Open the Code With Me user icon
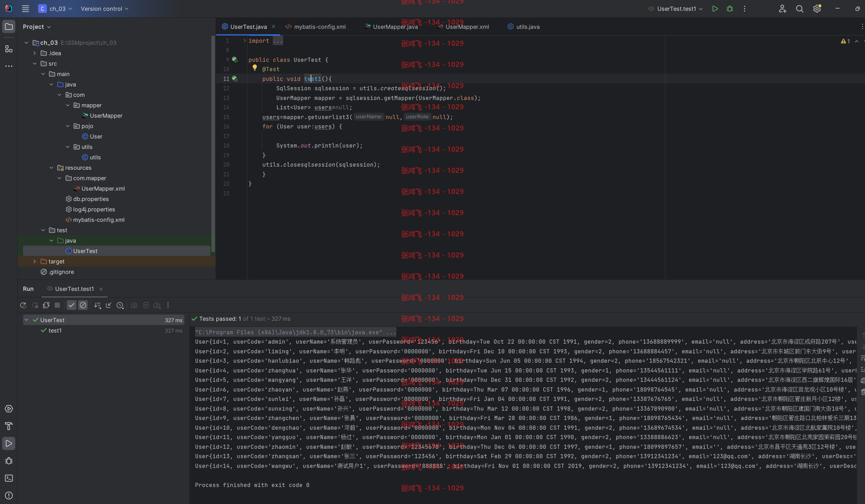865x504 pixels. (782, 9)
